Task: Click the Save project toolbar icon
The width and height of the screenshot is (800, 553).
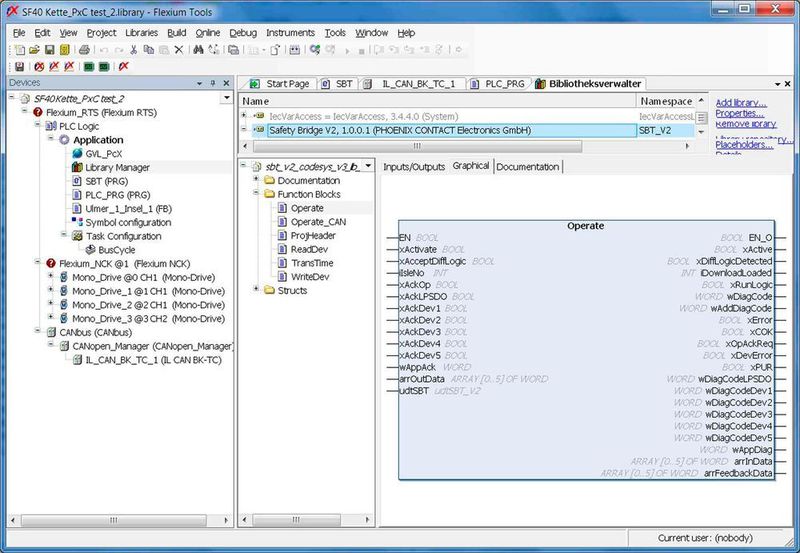Action: pyautogui.click(x=47, y=49)
